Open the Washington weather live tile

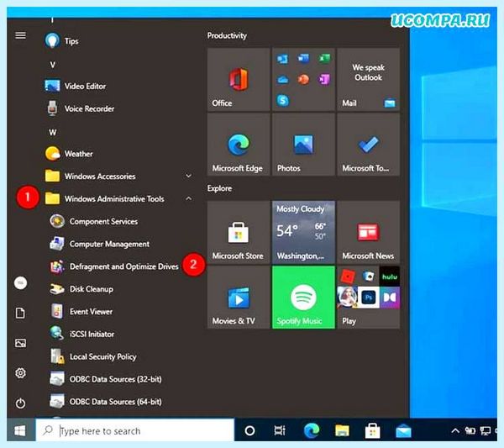tap(303, 232)
